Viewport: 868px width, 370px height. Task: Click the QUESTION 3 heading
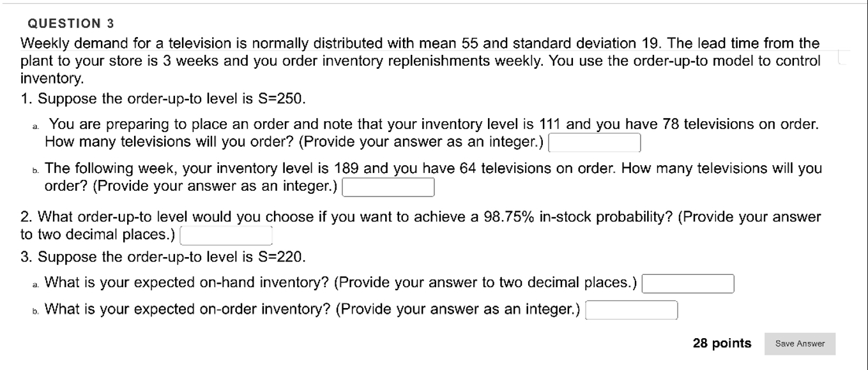coord(70,23)
